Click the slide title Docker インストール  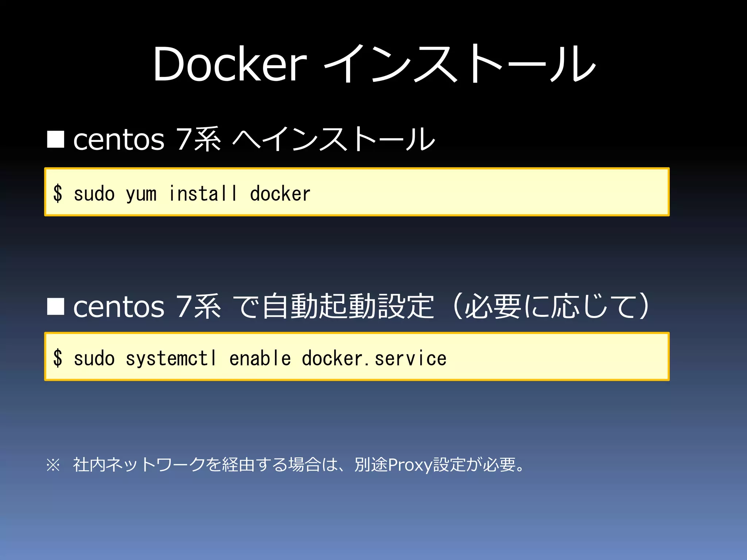point(373,64)
